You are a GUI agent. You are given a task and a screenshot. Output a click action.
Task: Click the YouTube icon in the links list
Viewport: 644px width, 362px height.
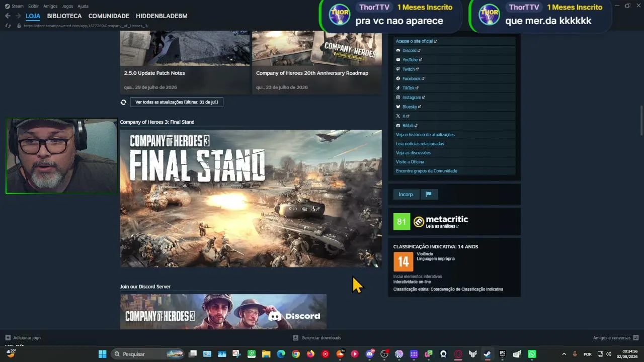[x=398, y=60]
